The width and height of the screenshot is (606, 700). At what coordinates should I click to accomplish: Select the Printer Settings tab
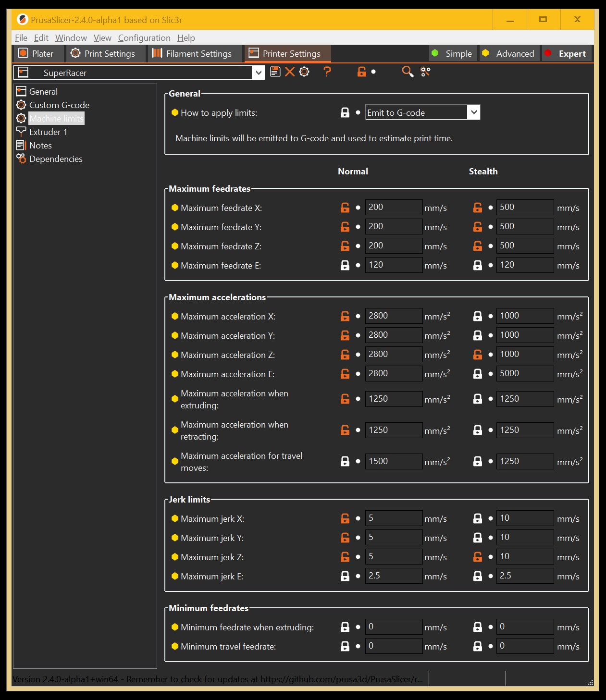(x=287, y=53)
